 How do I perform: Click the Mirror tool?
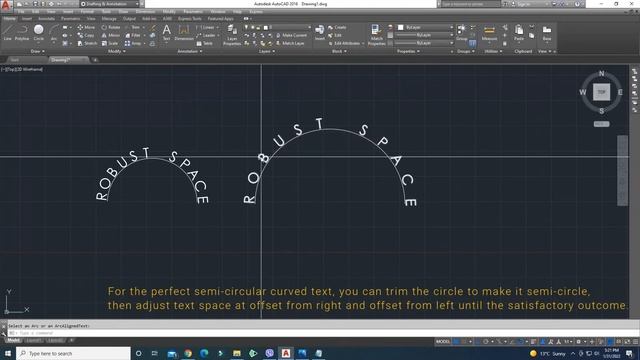click(111, 36)
